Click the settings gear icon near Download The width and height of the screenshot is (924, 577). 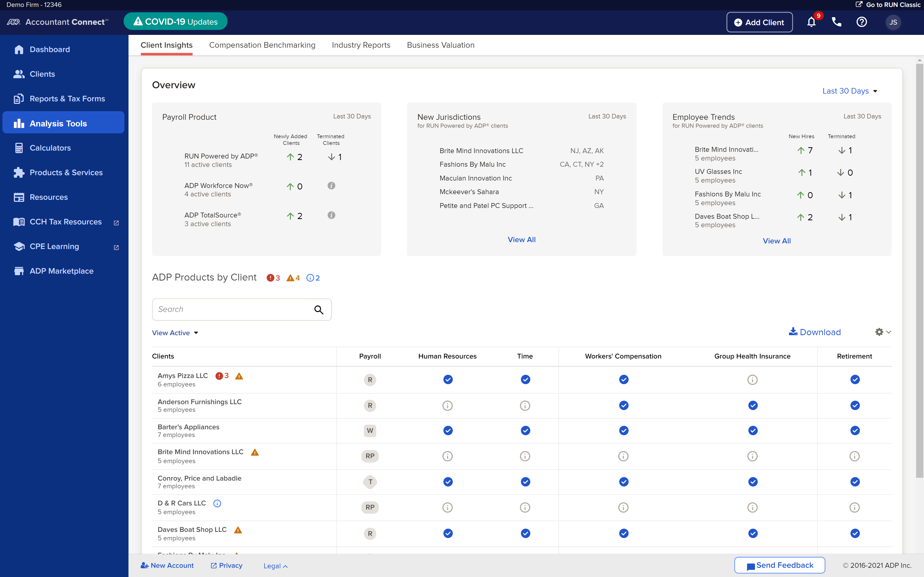point(879,332)
